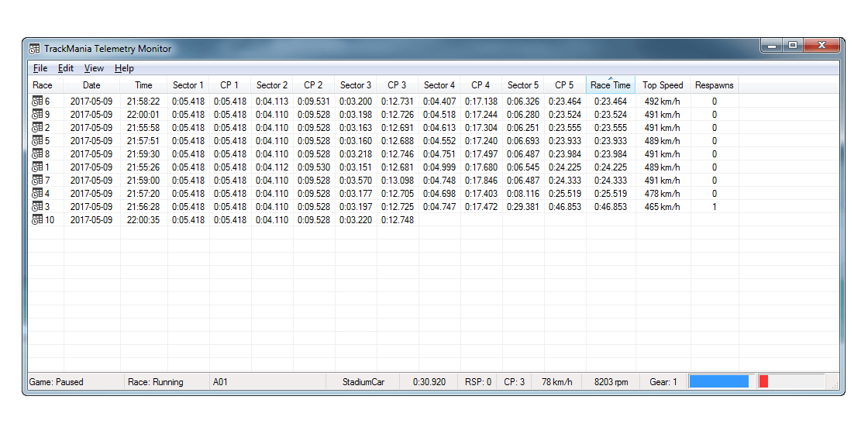Click the Game: Paused status entry

[x=56, y=382]
